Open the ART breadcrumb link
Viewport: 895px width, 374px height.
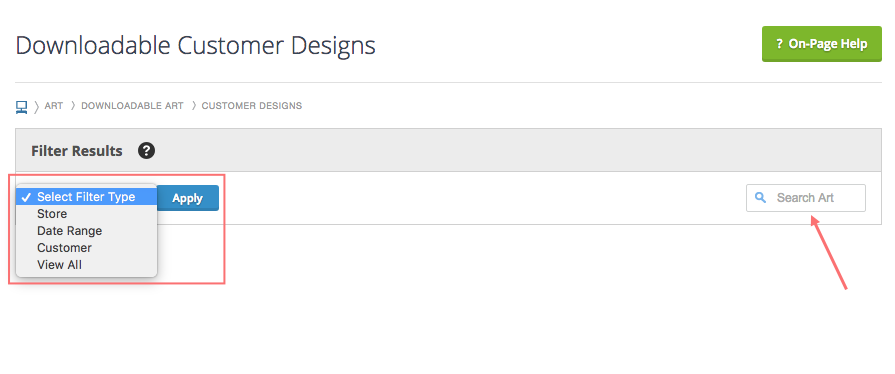pyautogui.click(x=54, y=106)
